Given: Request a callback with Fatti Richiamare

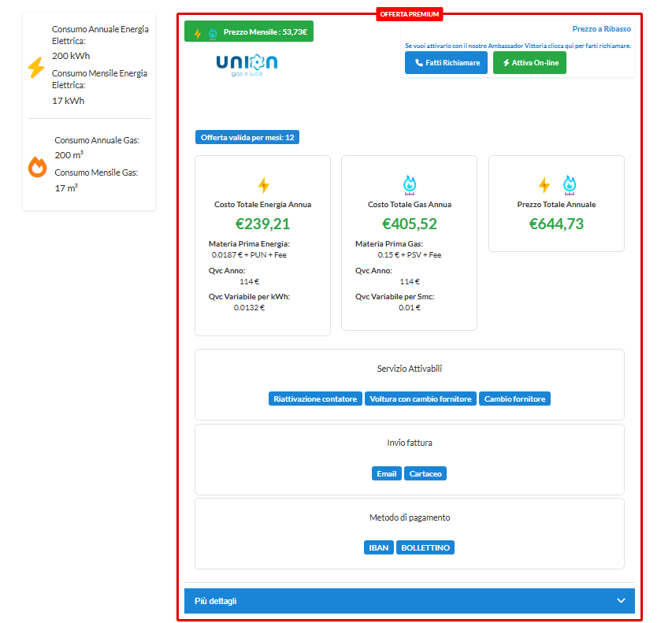Looking at the screenshot, I should click(446, 62).
